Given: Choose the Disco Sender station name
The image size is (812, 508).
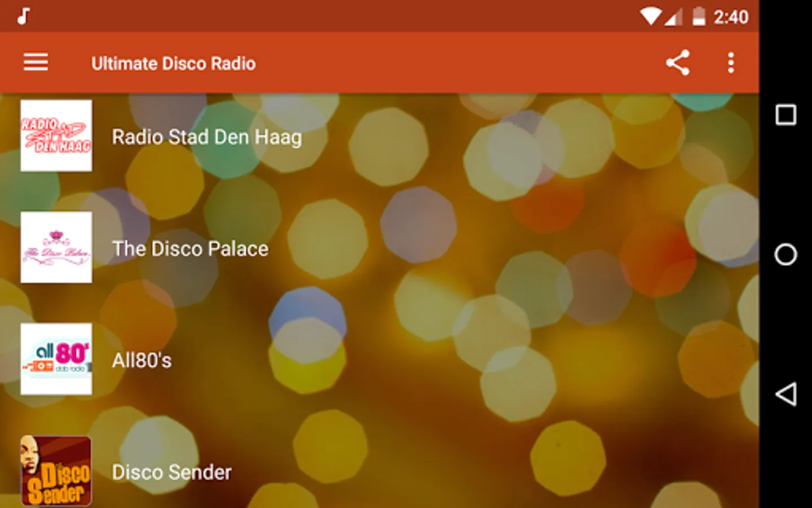Looking at the screenshot, I should [171, 472].
